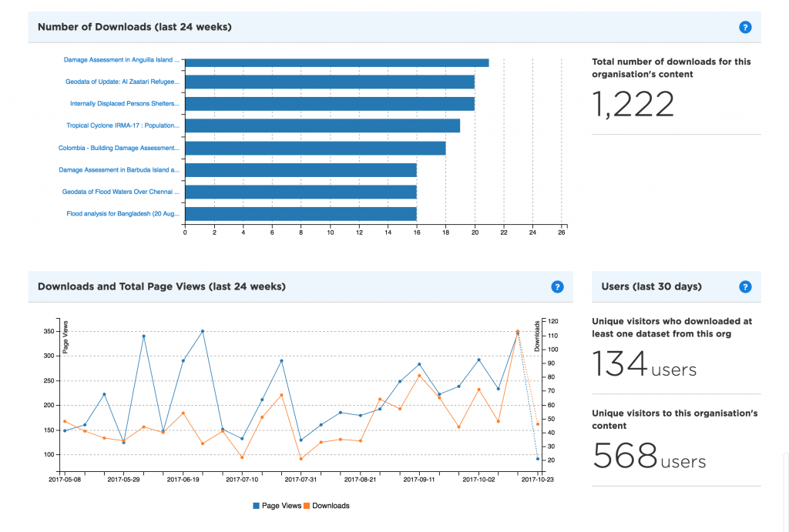Click help icon for Downloads and Page Views
Screen dimensions: 789x532
coord(557,286)
